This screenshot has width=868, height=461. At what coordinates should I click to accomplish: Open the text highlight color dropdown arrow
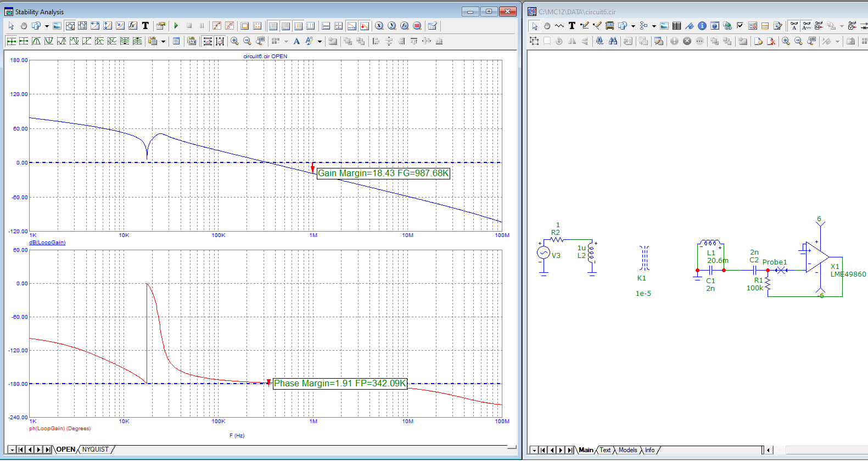pyautogui.click(x=320, y=41)
